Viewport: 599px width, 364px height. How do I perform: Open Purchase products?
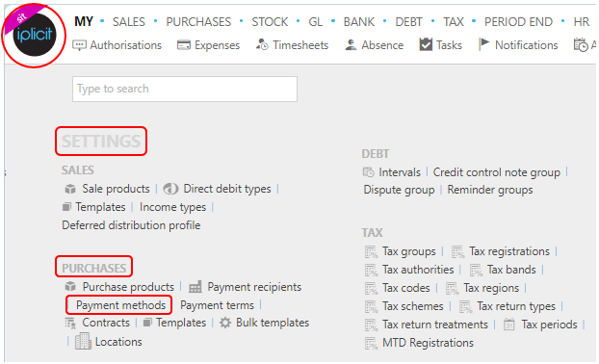[x=128, y=287]
